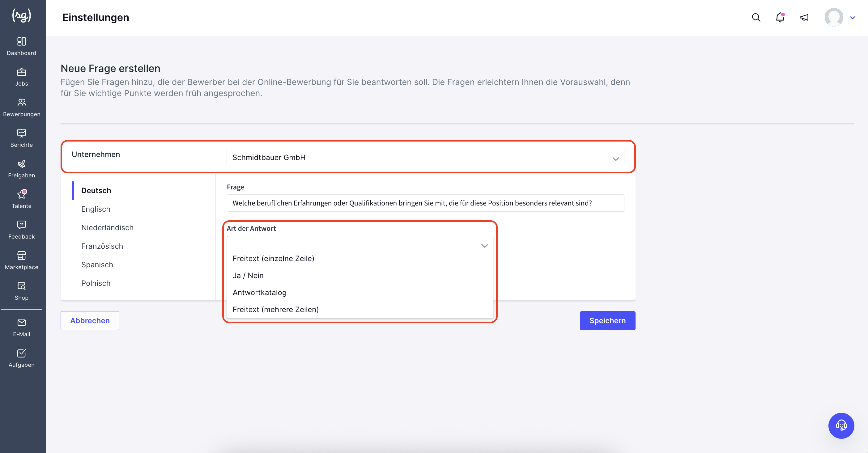Open the Bewerbungen section icon

[22, 102]
